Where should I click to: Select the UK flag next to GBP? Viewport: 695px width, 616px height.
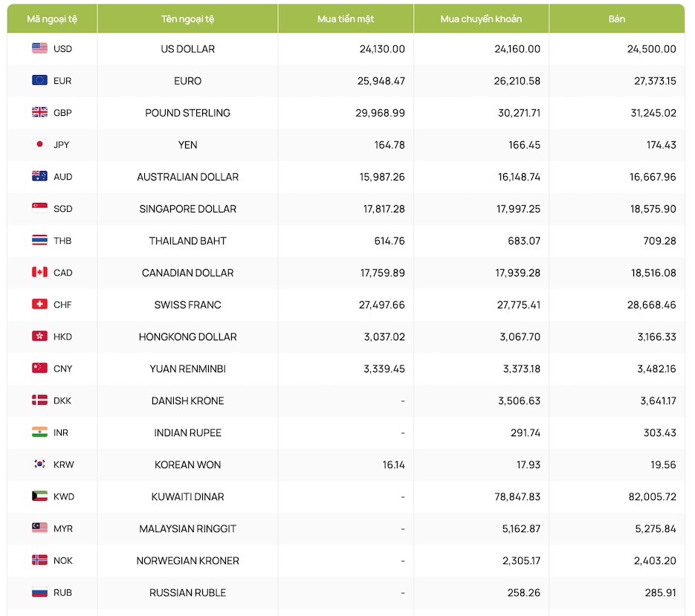[39, 112]
